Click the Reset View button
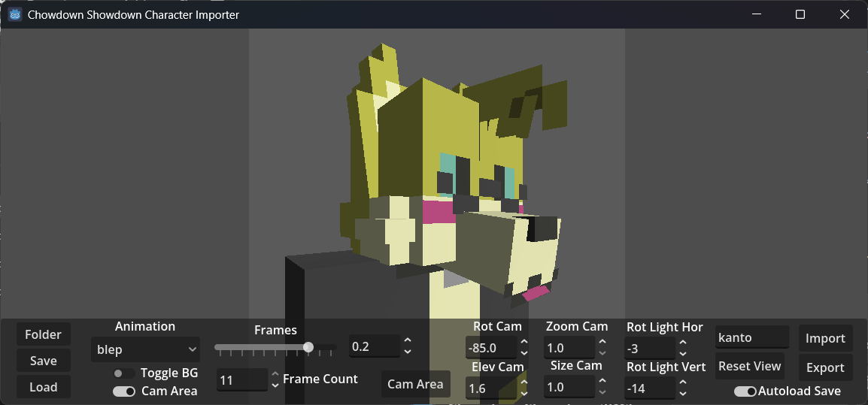This screenshot has width=868, height=405. (750, 366)
